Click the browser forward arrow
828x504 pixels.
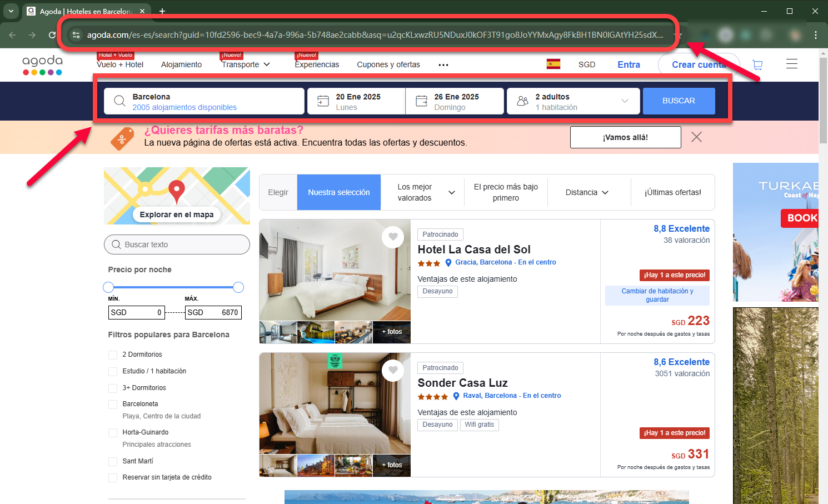32,35
